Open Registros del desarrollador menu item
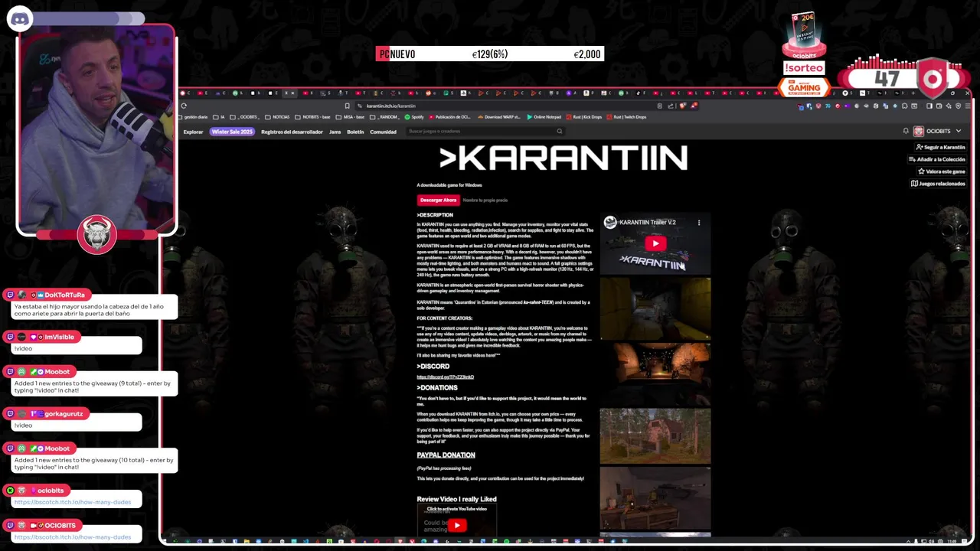The width and height of the screenshot is (980, 551). (292, 132)
